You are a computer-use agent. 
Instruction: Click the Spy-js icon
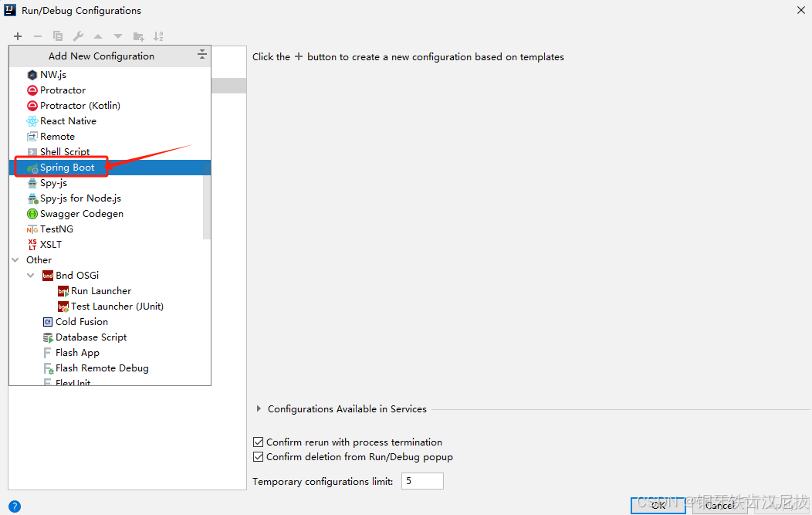click(x=32, y=183)
